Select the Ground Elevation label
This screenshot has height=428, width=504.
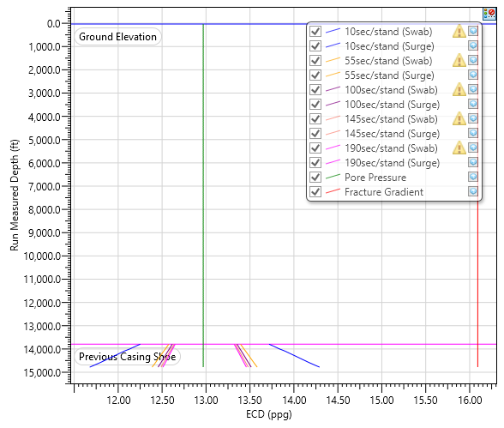pyautogui.click(x=117, y=37)
